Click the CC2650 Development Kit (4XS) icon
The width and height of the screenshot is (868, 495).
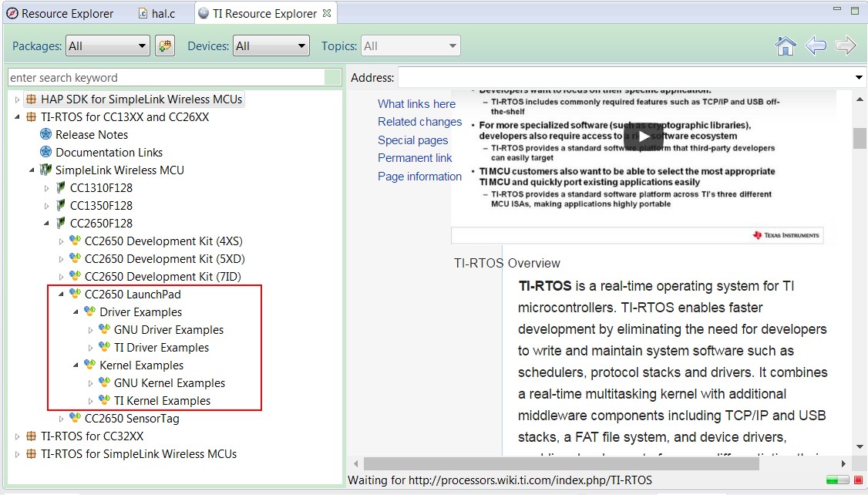click(x=76, y=241)
